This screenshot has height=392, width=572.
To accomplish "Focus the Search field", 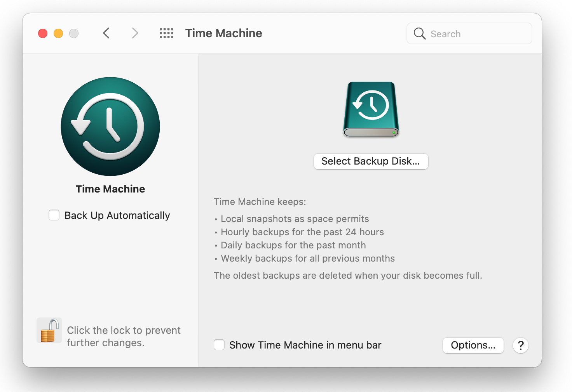I will (x=469, y=34).
